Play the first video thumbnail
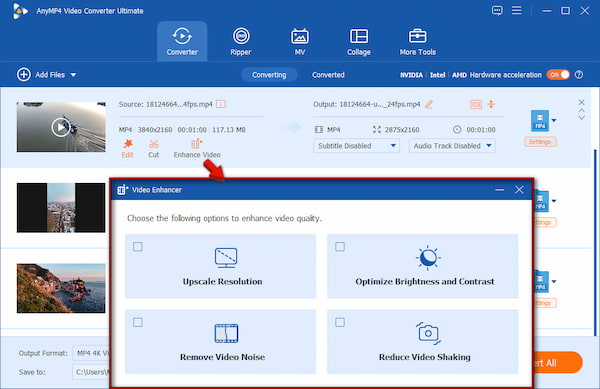600x389 pixels. point(61,127)
